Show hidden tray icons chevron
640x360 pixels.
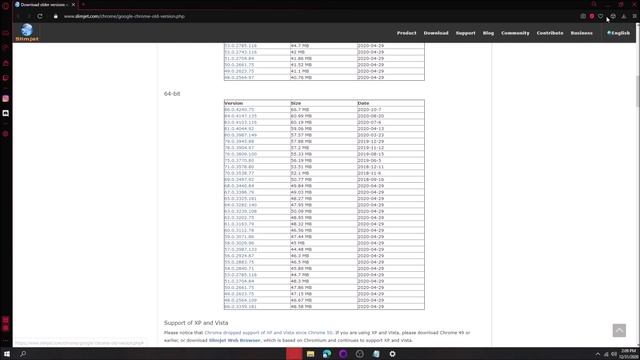coord(598,354)
